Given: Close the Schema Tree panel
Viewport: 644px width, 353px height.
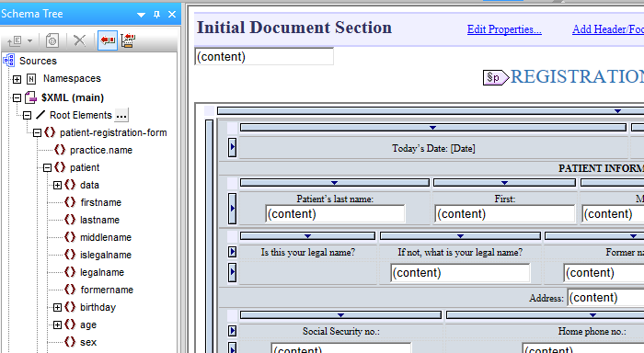Looking at the screenshot, I should coord(172,15).
